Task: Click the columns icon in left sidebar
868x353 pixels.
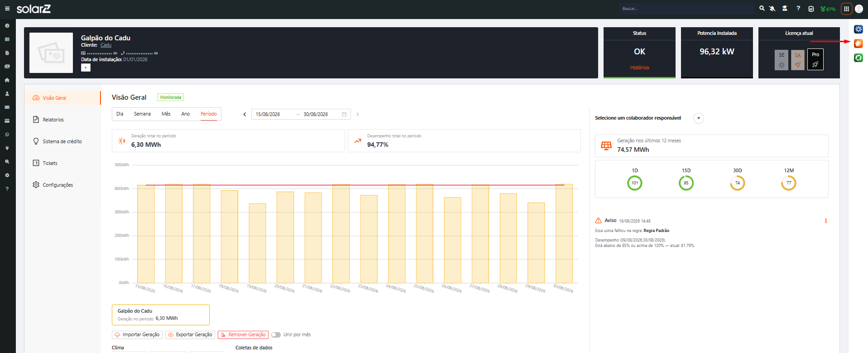Action: point(7,39)
